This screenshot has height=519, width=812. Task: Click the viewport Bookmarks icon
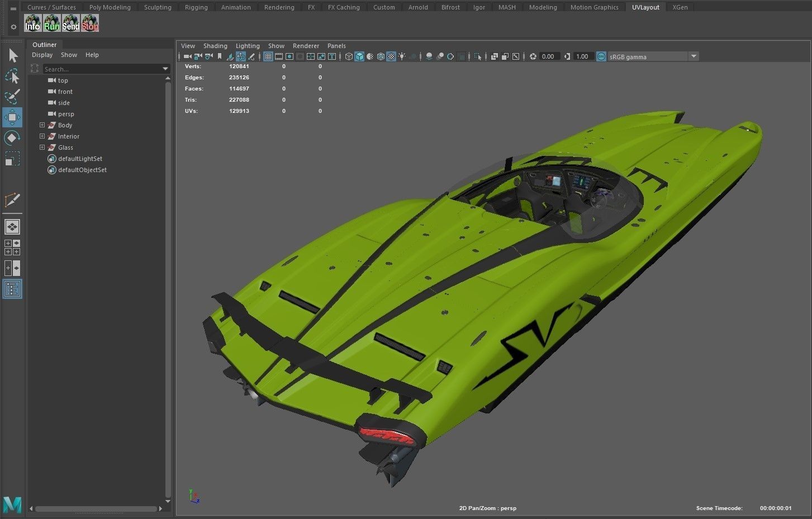click(x=220, y=56)
